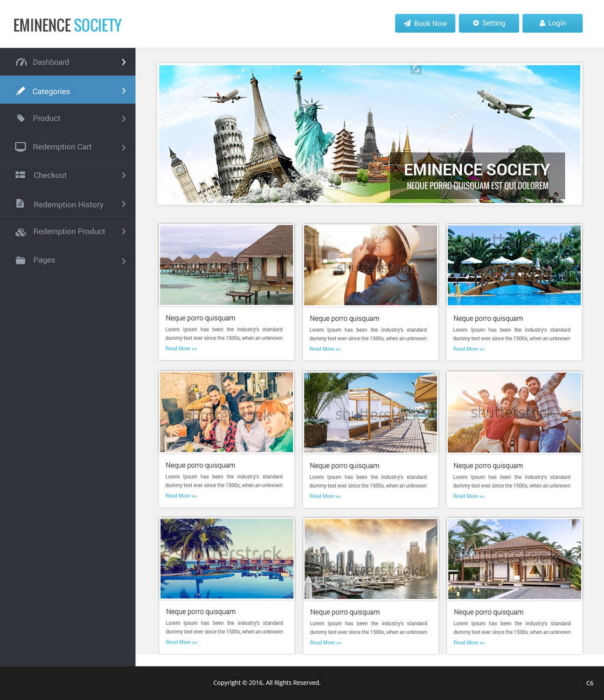Select the Categories menu label
The height and width of the screenshot is (700, 604).
click(51, 91)
